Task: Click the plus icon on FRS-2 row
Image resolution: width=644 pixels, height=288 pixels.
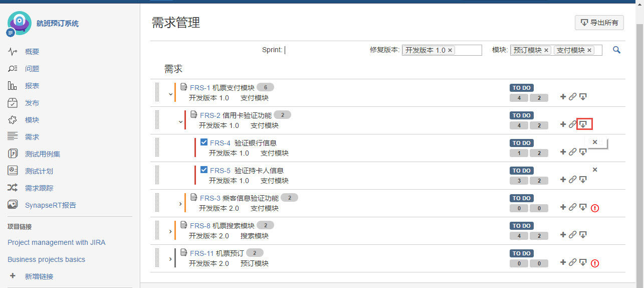Action: click(563, 124)
